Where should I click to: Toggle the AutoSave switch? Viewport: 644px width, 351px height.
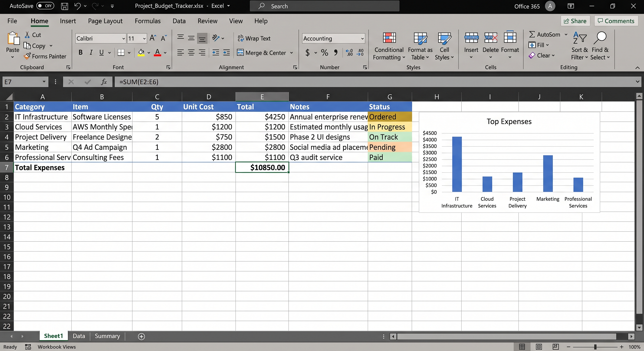click(x=45, y=6)
